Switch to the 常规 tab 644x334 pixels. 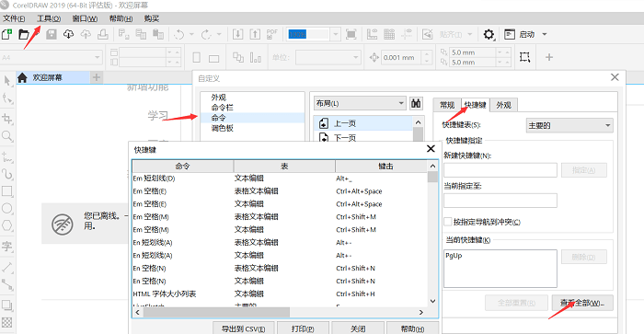[x=447, y=105]
